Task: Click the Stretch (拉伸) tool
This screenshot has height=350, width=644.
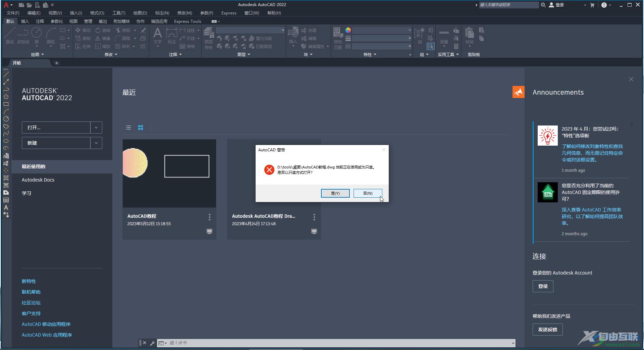Action: [83, 46]
